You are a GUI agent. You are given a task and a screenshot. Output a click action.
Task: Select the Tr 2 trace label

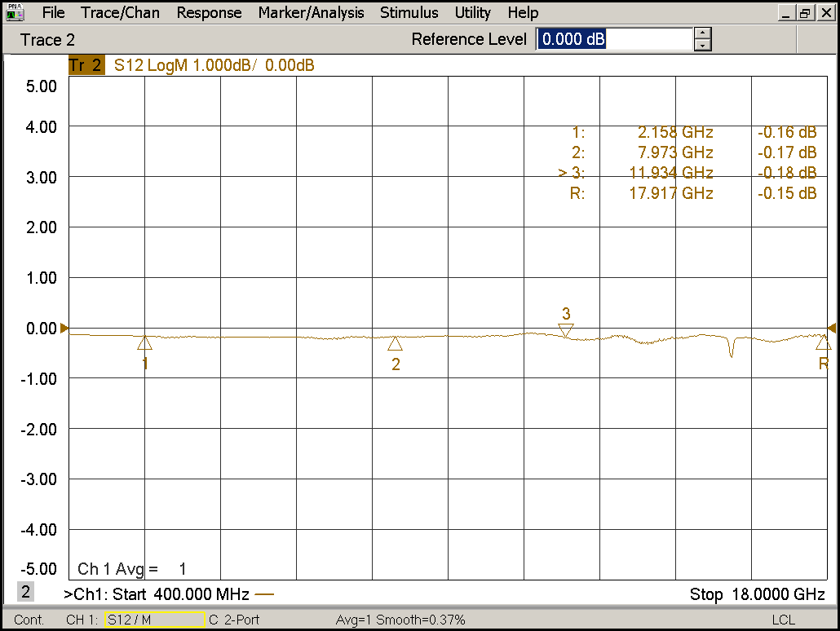tap(86, 66)
